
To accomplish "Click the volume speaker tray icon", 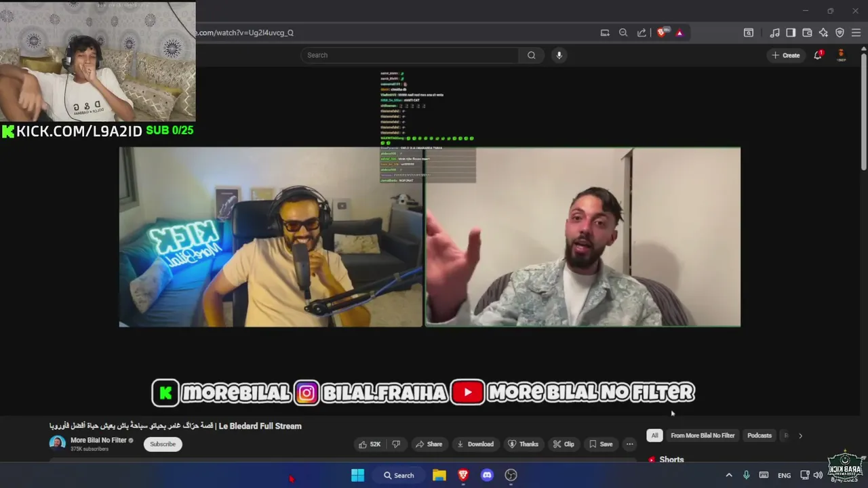I will click(818, 475).
